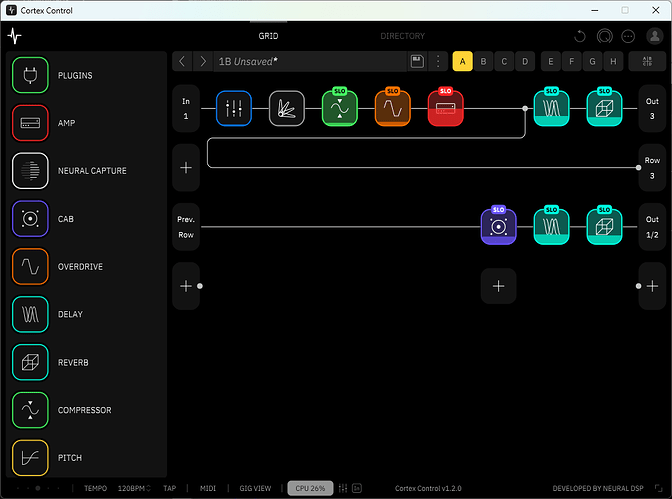Switch to scene D
Image resolution: width=672 pixels, height=499 pixels.
click(525, 61)
